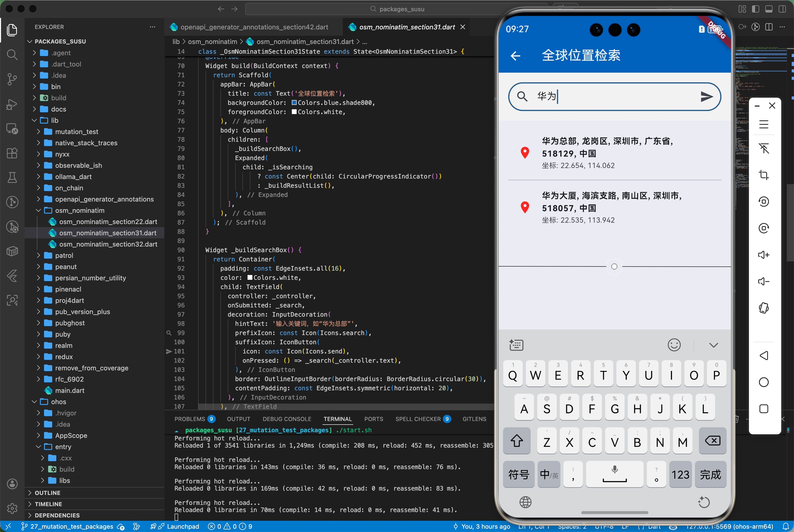Viewport: 794px width, 532px height.
Task: Open Source Control view in activity bar
Action: (x=12, y=79)
